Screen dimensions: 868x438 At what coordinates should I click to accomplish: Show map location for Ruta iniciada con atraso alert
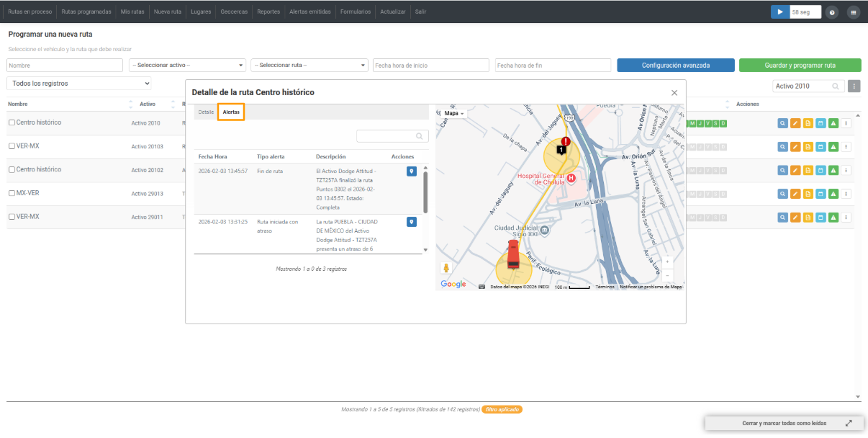click(412, 222)
